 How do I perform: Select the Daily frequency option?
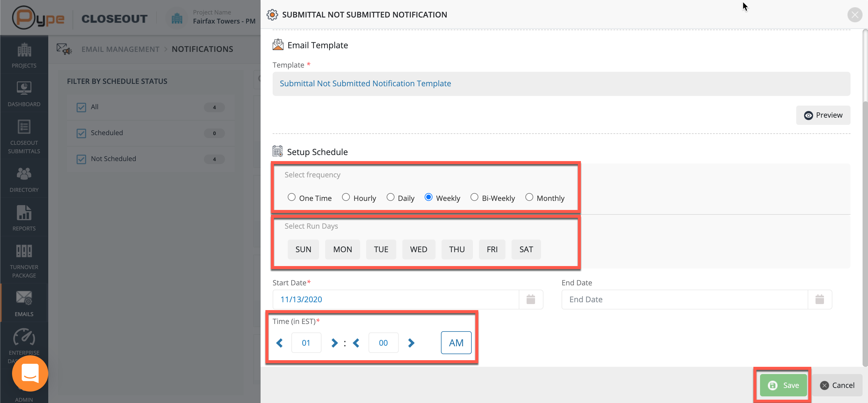point(390,198)
